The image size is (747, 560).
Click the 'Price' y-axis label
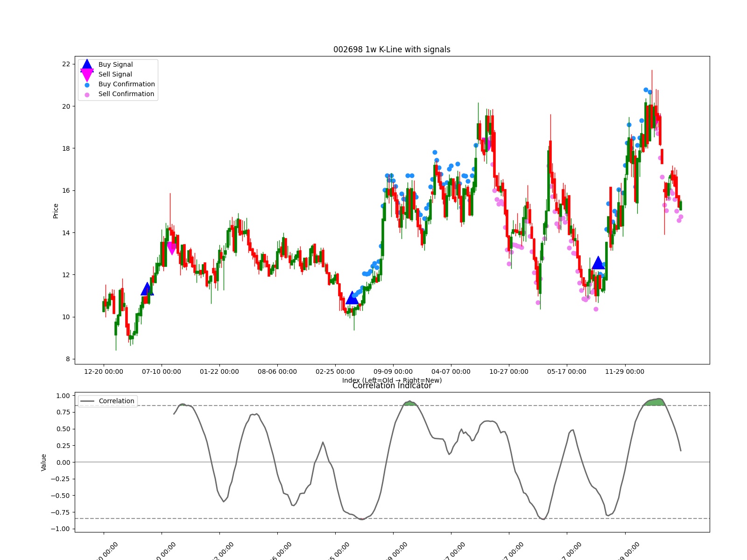tap(56, 211)
